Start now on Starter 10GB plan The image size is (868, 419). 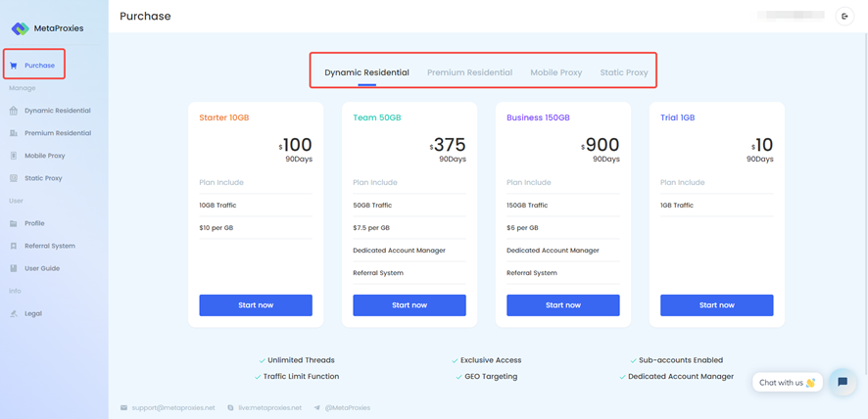click(x=256, y=305)
